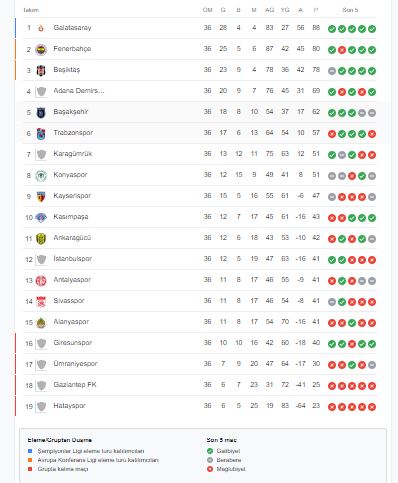
Task: Click the Başakşehir club crest icon
Action: click(41, 113)
